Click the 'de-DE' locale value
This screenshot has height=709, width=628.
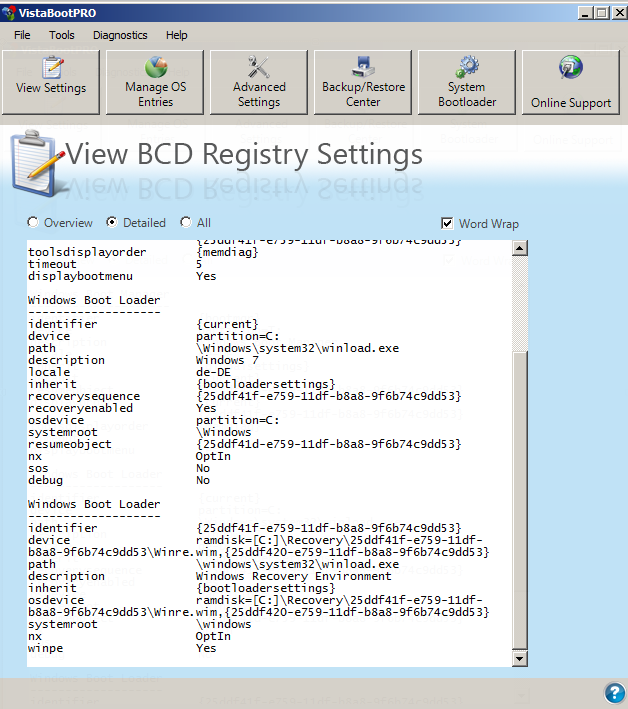tap(213, 372)
